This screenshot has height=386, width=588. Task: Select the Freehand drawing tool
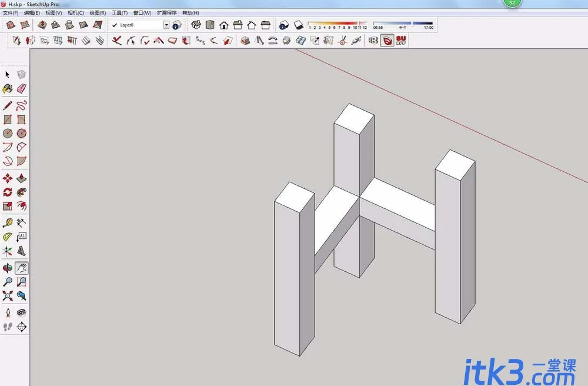(21, 105)
